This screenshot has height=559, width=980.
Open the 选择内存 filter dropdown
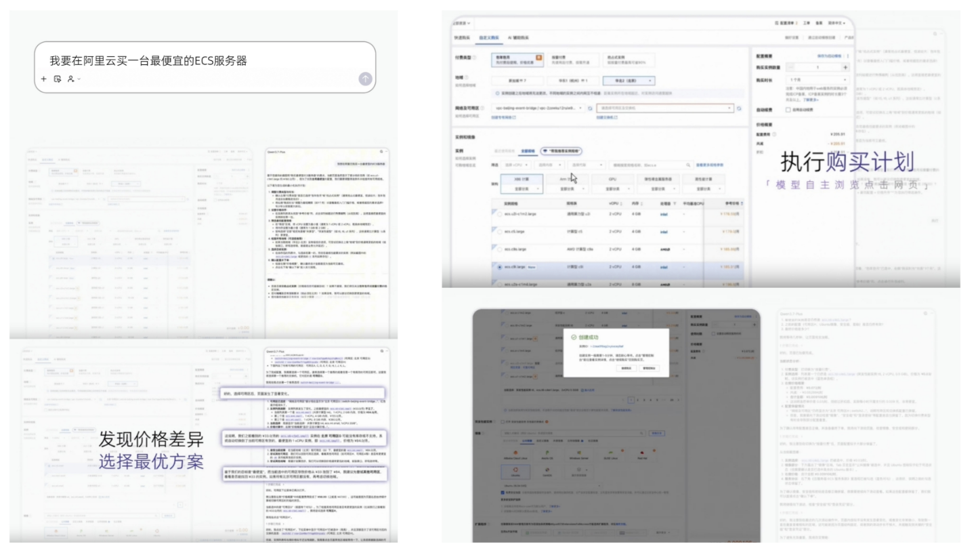[x=549, y=165]
